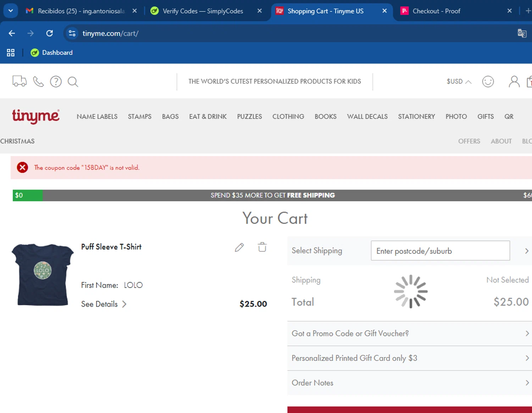Expand Personalized Printed Gift Card only $3
Image resolution: width=532 pixels, height=413 pixels.
coord(410,358)
